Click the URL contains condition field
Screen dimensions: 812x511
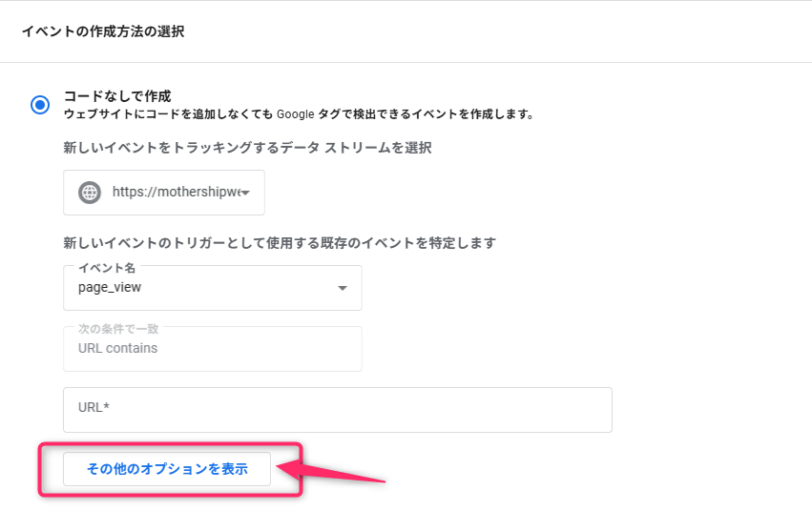click(212, 349)
